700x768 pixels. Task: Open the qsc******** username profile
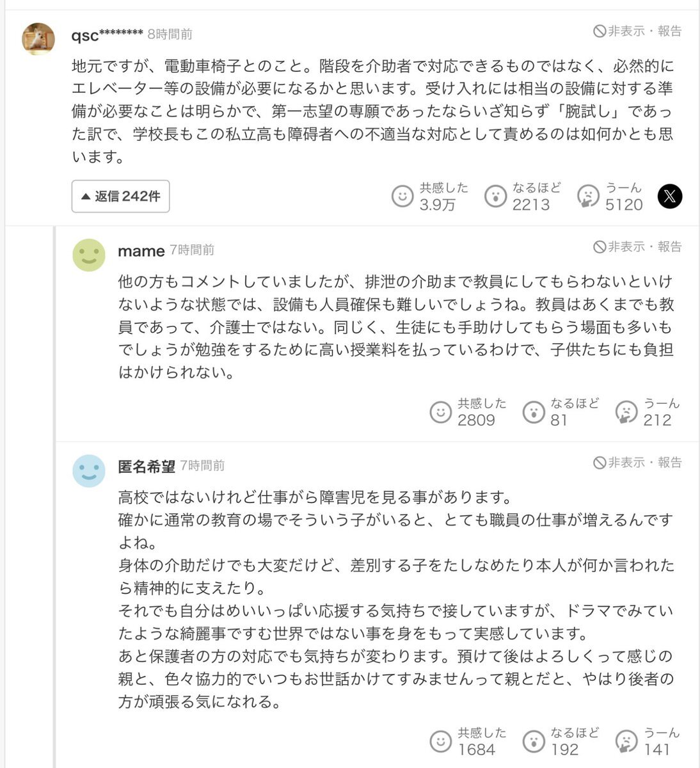pos(107,35)
